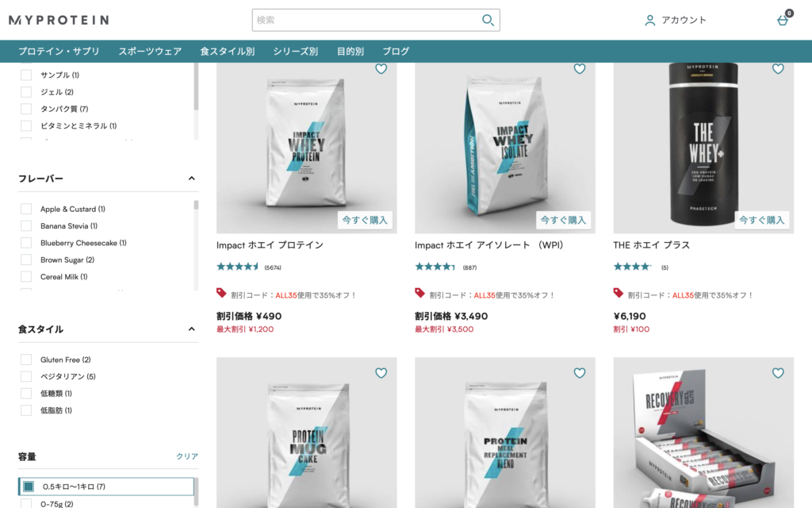The image size is (812, 508).
Task: Open the プロテイン・サプリ menu
Action: (x=59, y=52)
